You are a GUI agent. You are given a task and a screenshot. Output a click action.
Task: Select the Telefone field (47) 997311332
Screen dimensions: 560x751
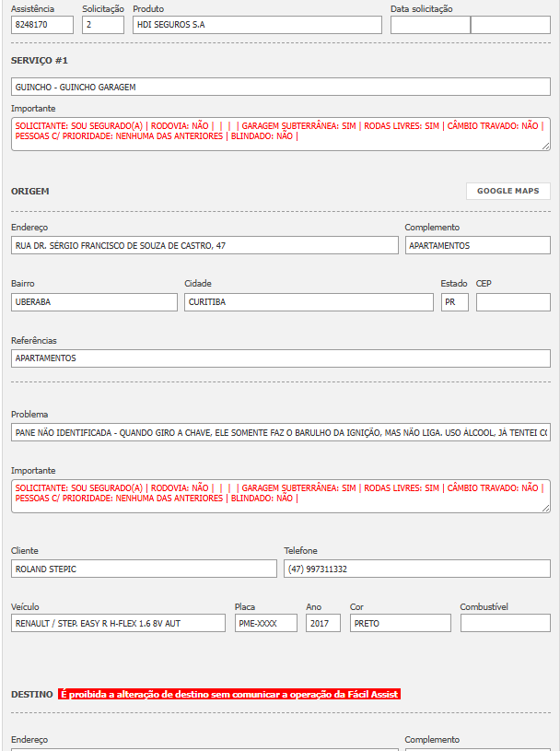[x=417, y=569]
